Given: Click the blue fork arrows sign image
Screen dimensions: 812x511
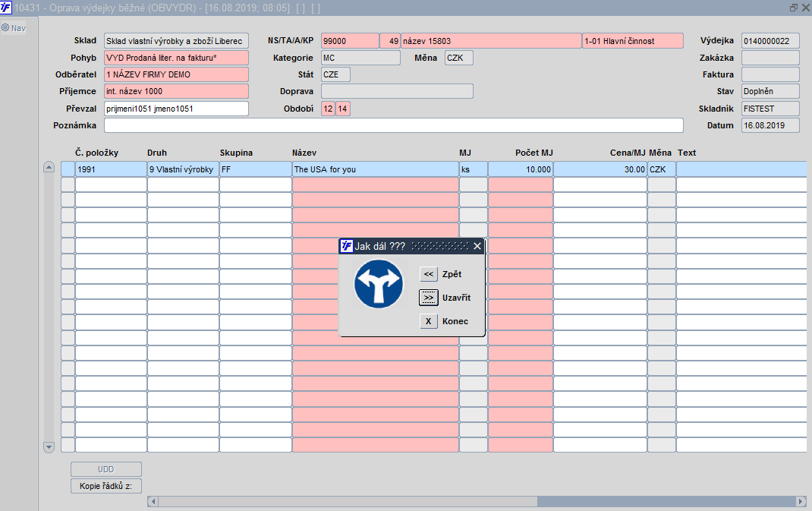Looking at the screenshot, I should tap(379, 285).
